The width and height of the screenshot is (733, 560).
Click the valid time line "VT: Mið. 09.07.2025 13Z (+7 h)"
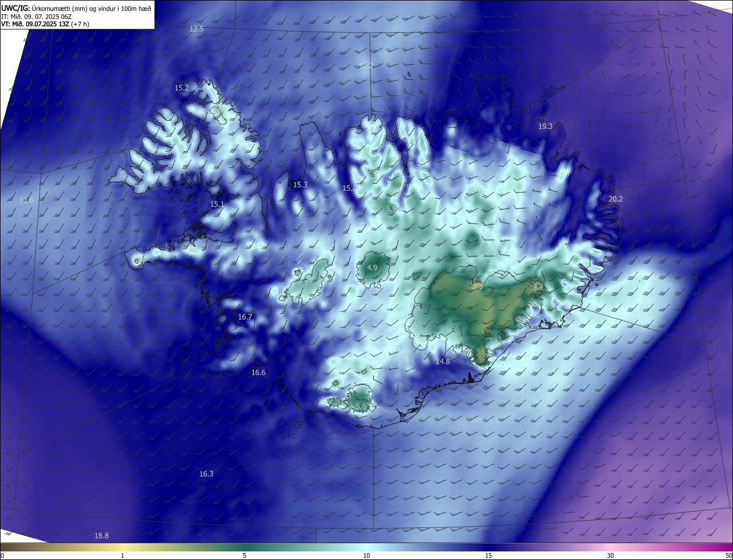45,24
